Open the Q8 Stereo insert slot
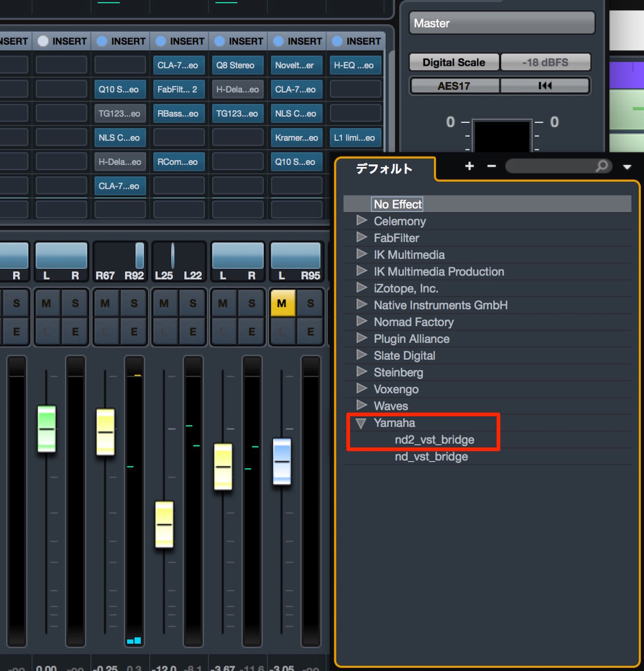 (x=237, y=65)
